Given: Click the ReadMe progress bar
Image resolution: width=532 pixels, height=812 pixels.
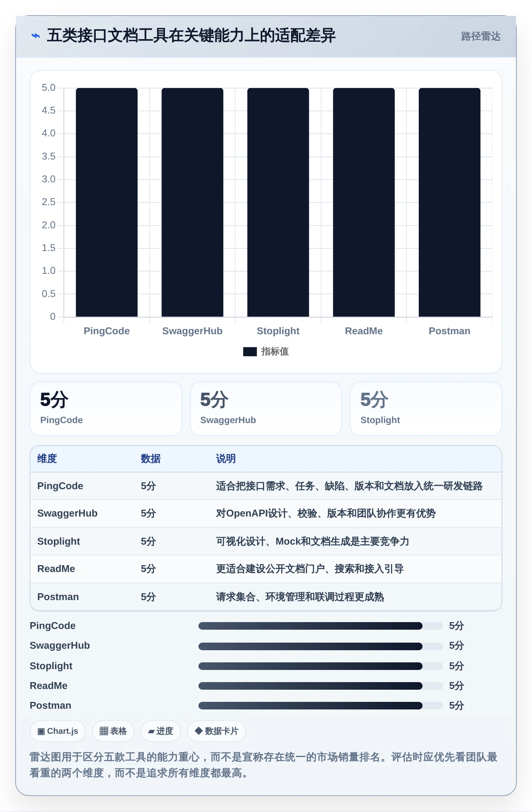Looking at the screenshot, I should point(321,686).
